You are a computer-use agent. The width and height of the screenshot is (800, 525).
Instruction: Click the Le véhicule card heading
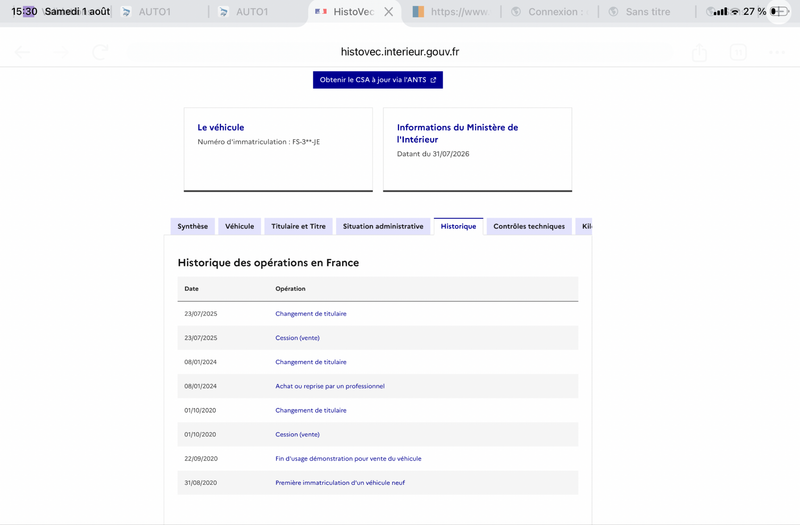point(221,128)
